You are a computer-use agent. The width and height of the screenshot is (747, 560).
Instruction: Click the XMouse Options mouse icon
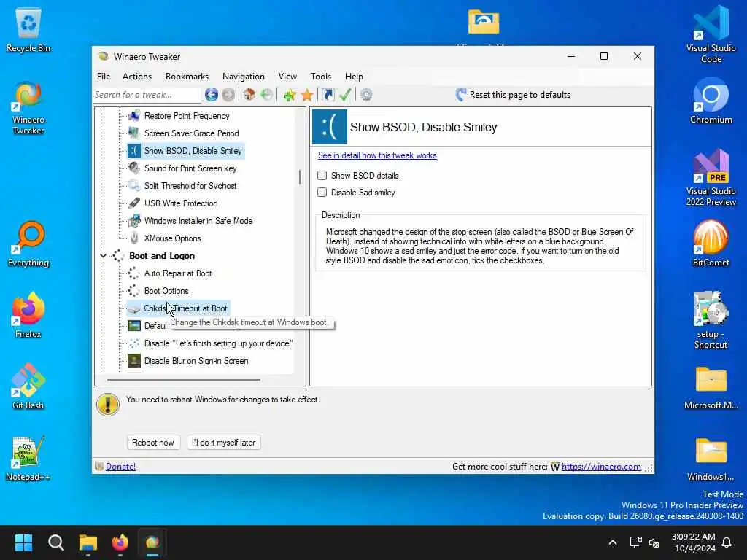tap(134, 238)
